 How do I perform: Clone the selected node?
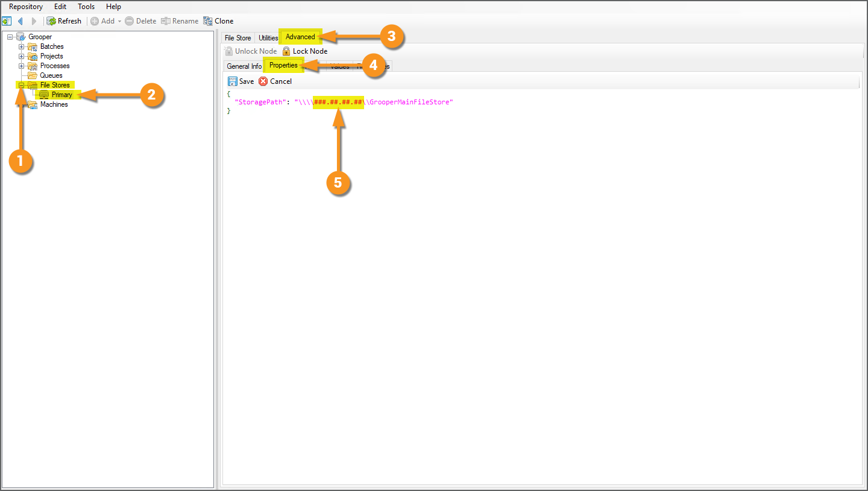tap(218, 21)
